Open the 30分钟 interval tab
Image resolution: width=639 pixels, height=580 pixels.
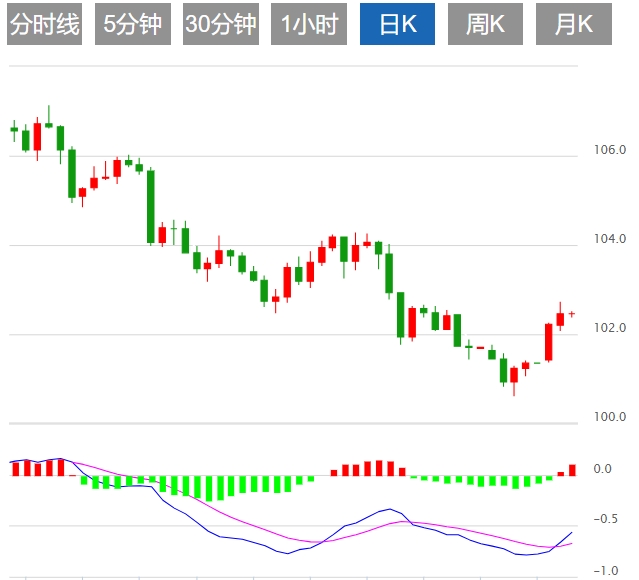click(x=220, y=25)
